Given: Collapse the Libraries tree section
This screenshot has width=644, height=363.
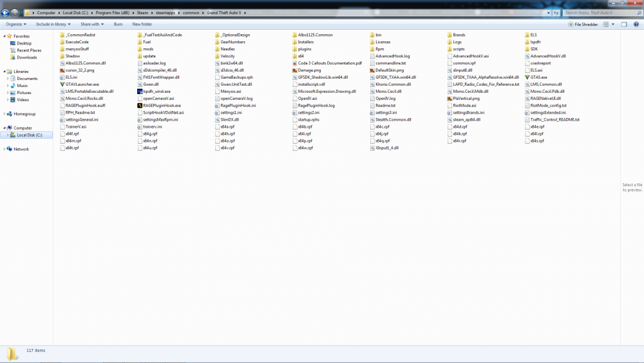Looking at the screenshot, I should (5, 72).
